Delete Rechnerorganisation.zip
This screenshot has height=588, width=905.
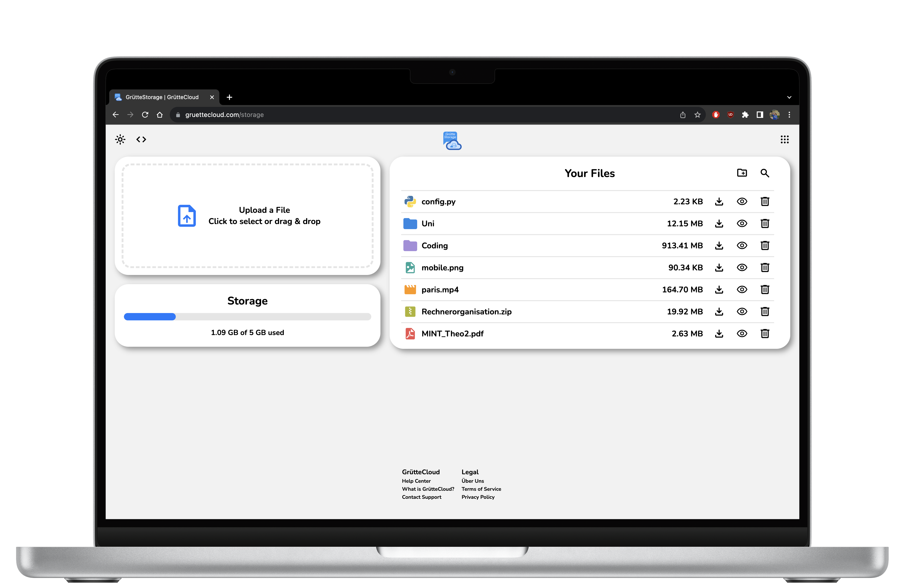[x=765, y=312]
